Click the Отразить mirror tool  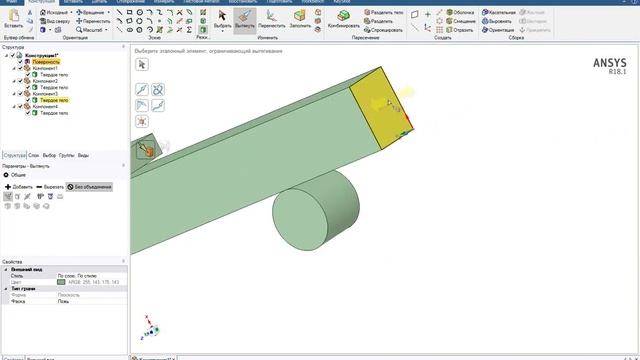tap(460, 30)
